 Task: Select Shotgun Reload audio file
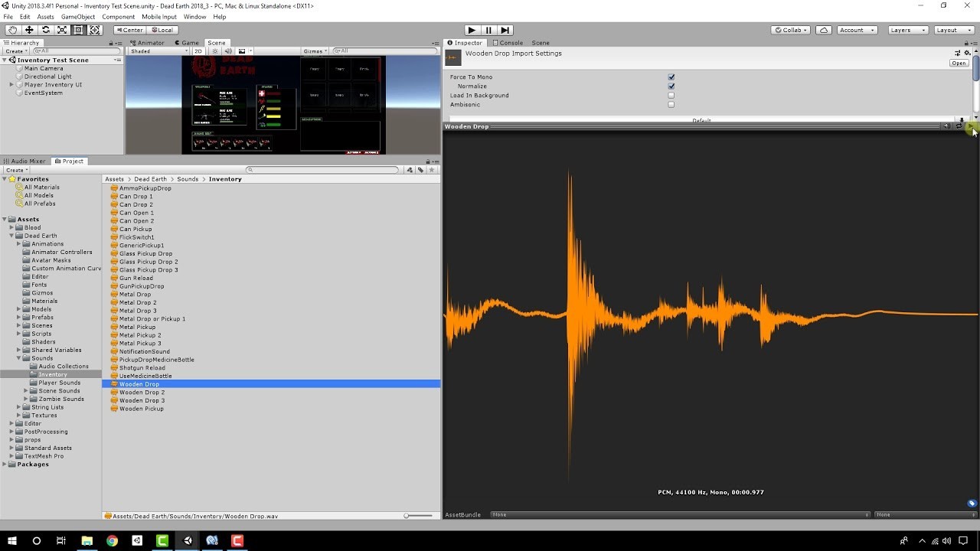142,368
